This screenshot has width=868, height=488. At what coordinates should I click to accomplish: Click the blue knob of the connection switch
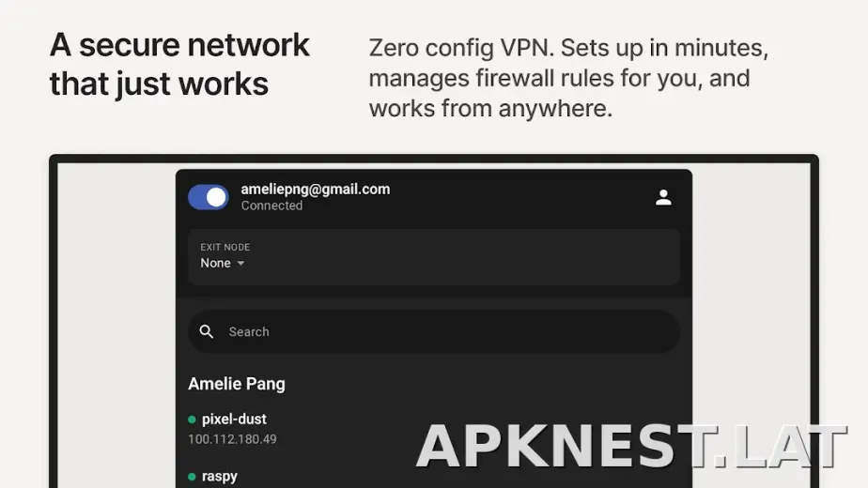point(216,197)
